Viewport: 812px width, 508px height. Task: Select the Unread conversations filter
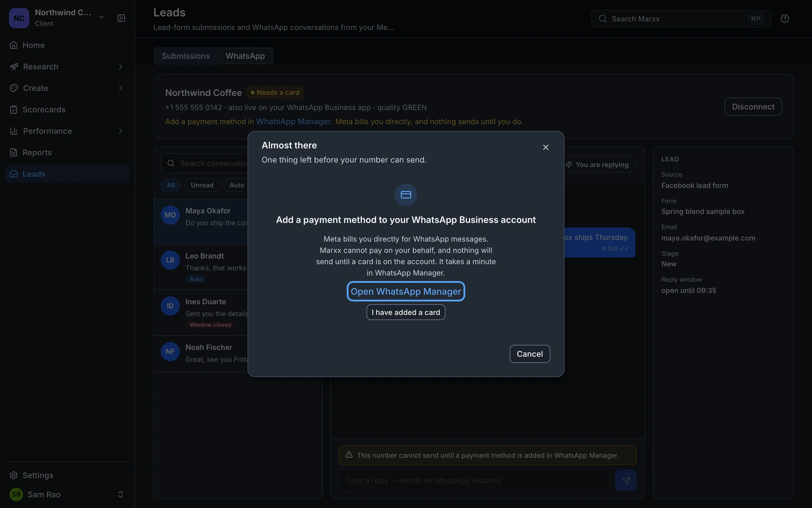pos(202,185)
